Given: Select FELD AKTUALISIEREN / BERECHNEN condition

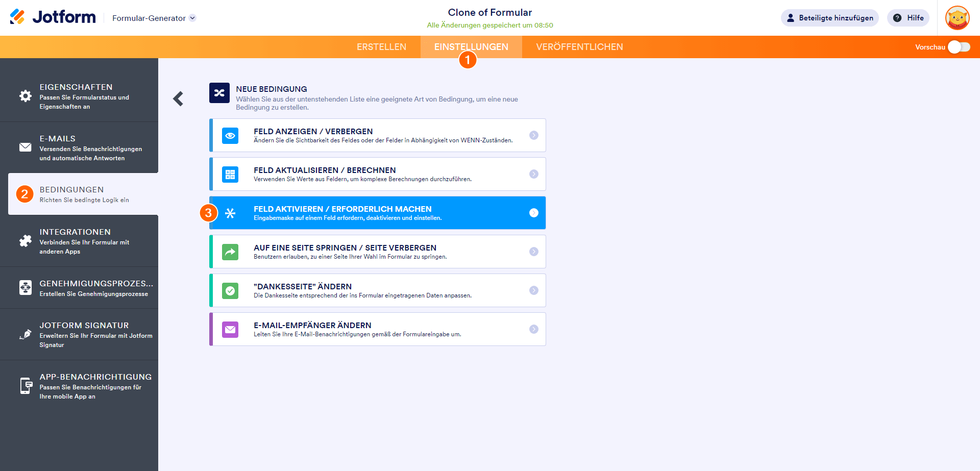Looking at the screenshot, I should point(377,174).
